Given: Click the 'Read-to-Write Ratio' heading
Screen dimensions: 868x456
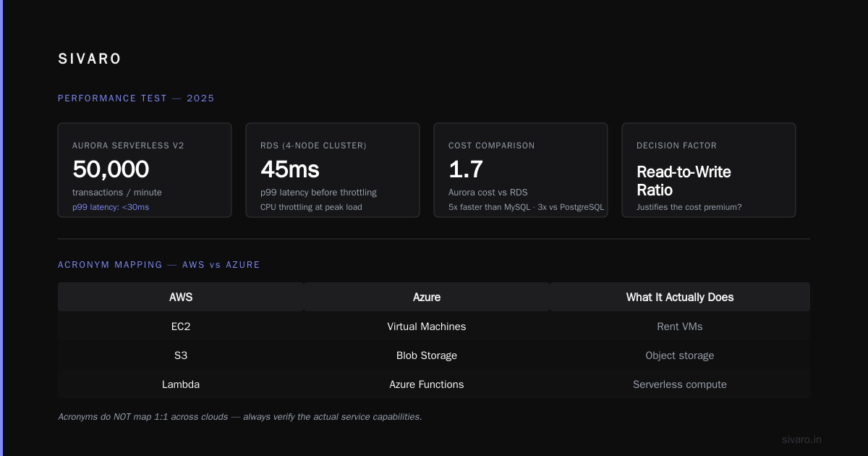Looking at the screenshot, I should (684, 181).
